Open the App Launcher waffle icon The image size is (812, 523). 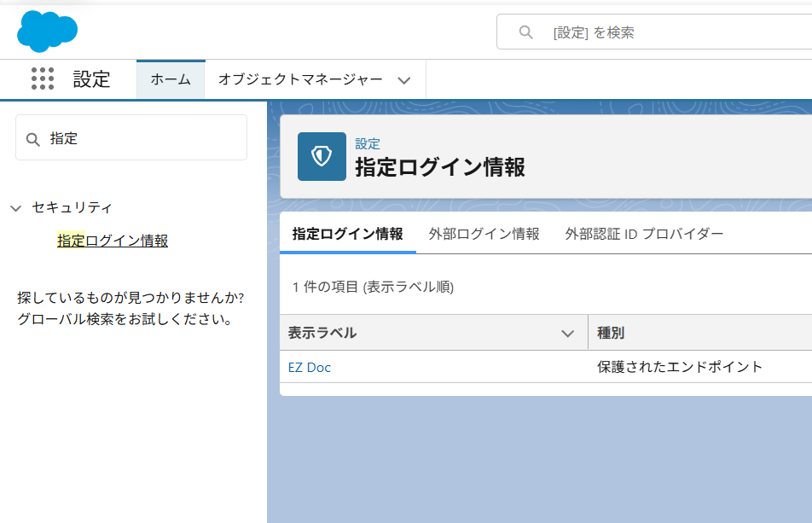click(x=41, y=78)
